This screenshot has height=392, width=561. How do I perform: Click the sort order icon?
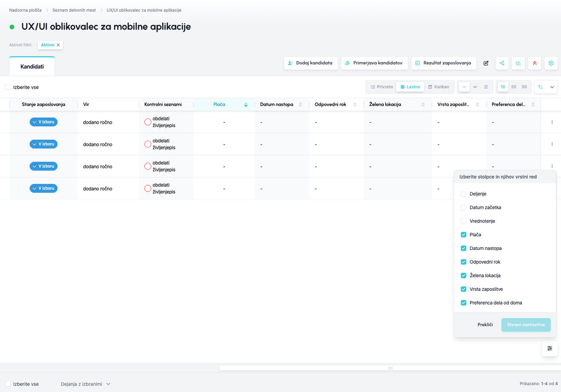pos(540,87)
